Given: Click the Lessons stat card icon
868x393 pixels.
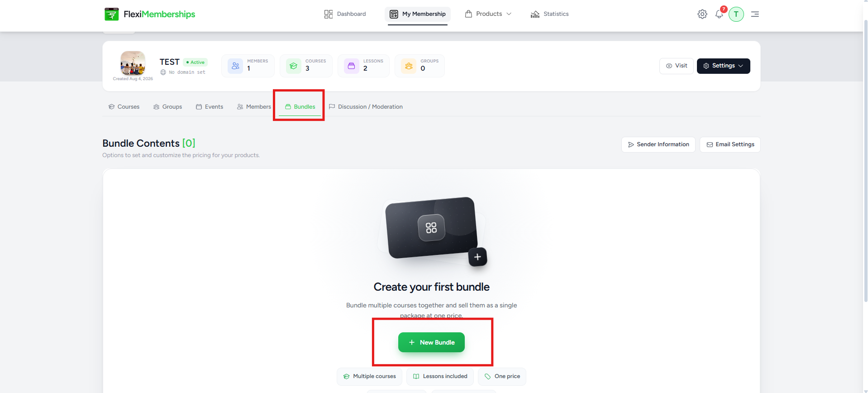Looking at the screenshot, I should [352, 66].
